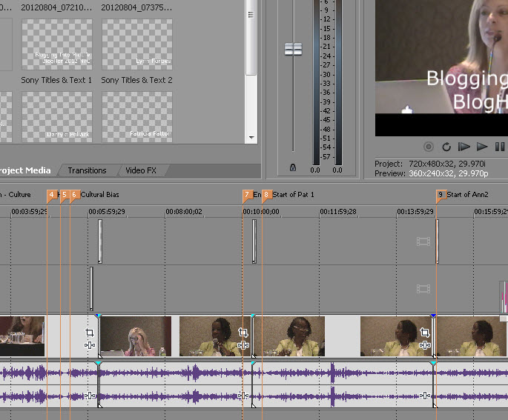
Task: Click the 00:08:00;02 timecode on the ruler
Action: click(x=184, y=212)
